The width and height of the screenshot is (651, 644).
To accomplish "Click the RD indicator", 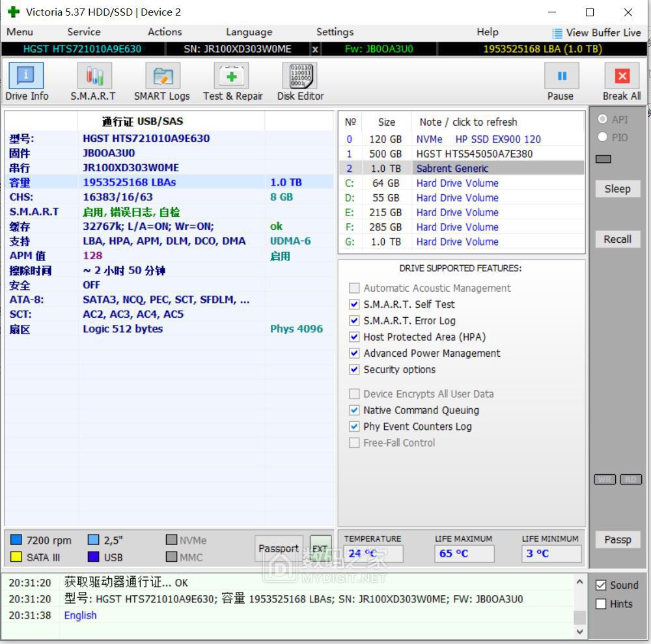I will [x=631, y=479].
